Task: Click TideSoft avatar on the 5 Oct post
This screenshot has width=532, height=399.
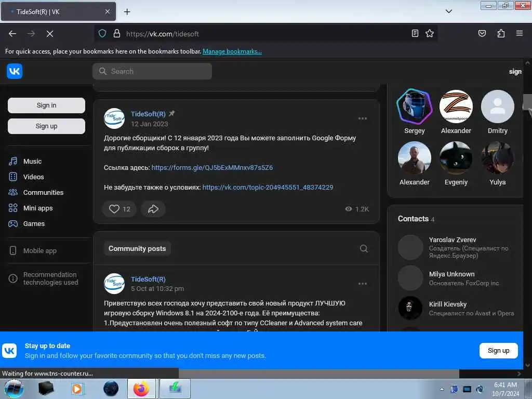Action: pyautogui.click(x=114, y=284)
